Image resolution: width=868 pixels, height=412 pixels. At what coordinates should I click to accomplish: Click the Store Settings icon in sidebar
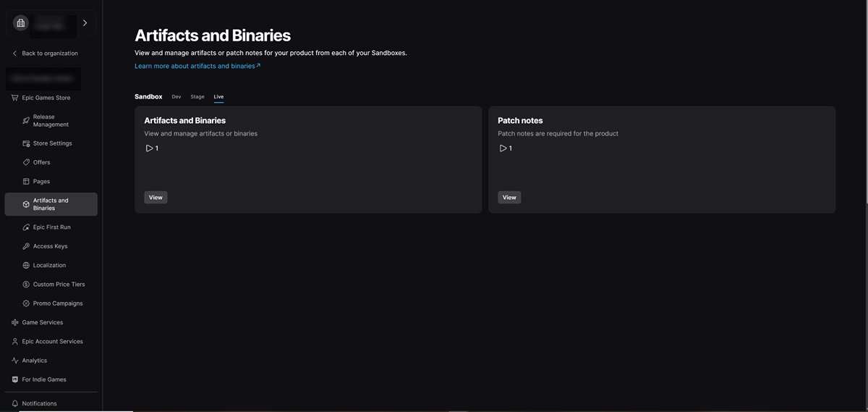(26, 143)
